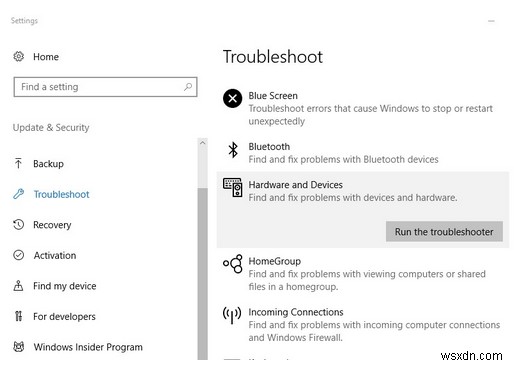Click the Troubleshoot wrench icon
The height and width of the screenshot is (366, 514).
tap(19, 194)
